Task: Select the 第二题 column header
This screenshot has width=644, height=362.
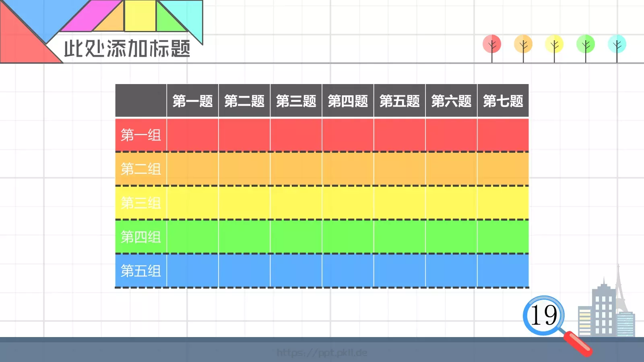Action: [x=244, y=101]
